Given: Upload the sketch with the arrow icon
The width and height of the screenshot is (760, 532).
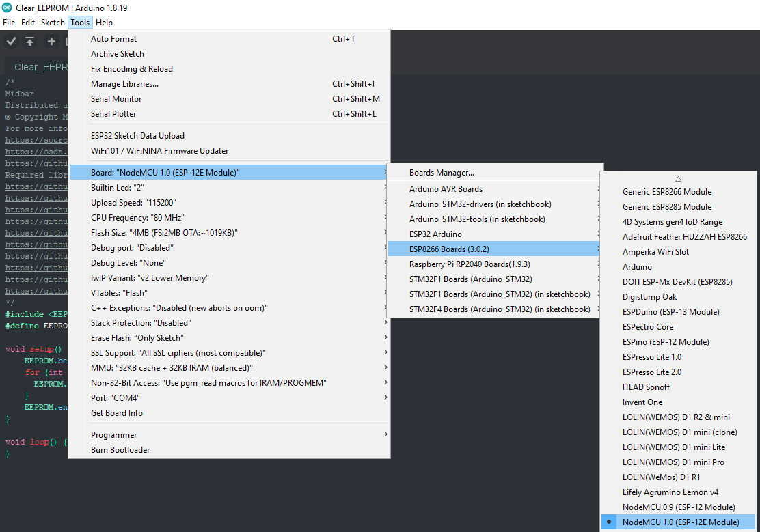Looking at the screenshot, I should tap(29, 41).
